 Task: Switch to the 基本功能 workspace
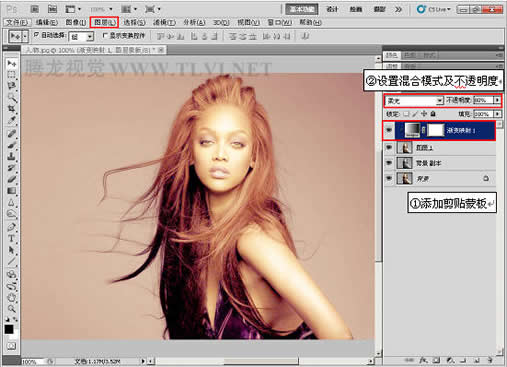pyautogui.click(x=302, y=9)
